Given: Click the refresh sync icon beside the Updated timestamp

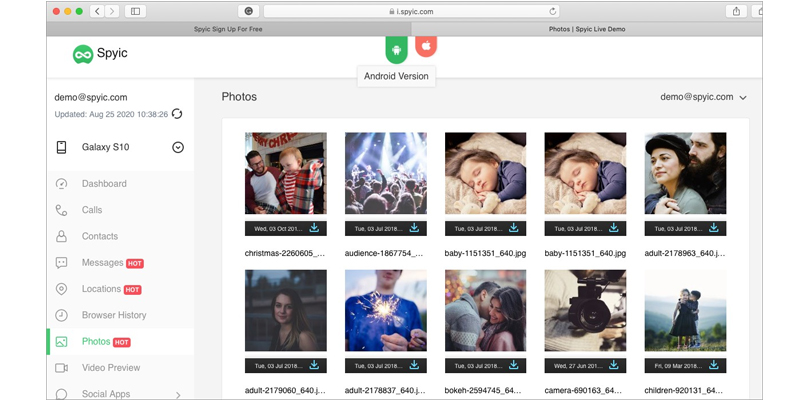Looking at the screenshot, I should (x=177, y=114).
